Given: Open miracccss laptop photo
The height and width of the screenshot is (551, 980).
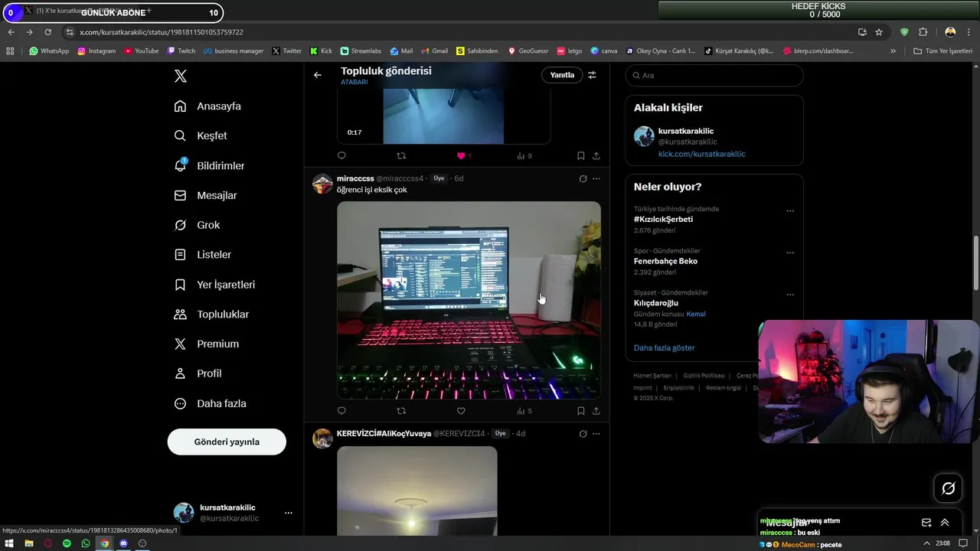Looking at the screenshot, I should (x=469, y=300).
